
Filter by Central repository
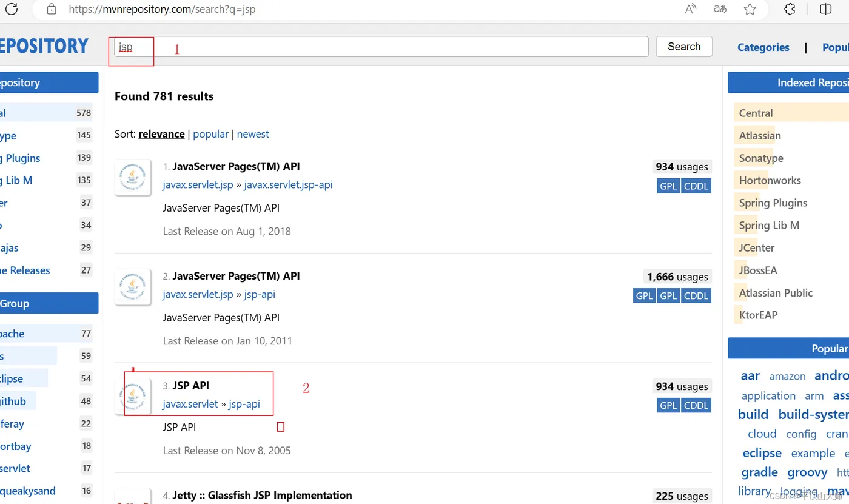coord(756,113)
